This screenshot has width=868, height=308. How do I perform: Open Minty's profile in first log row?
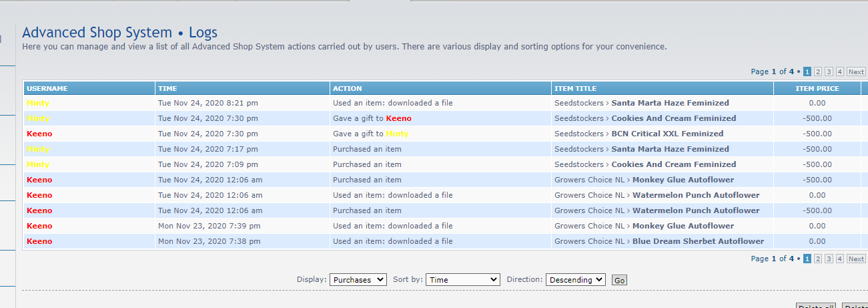click(38, 103)
